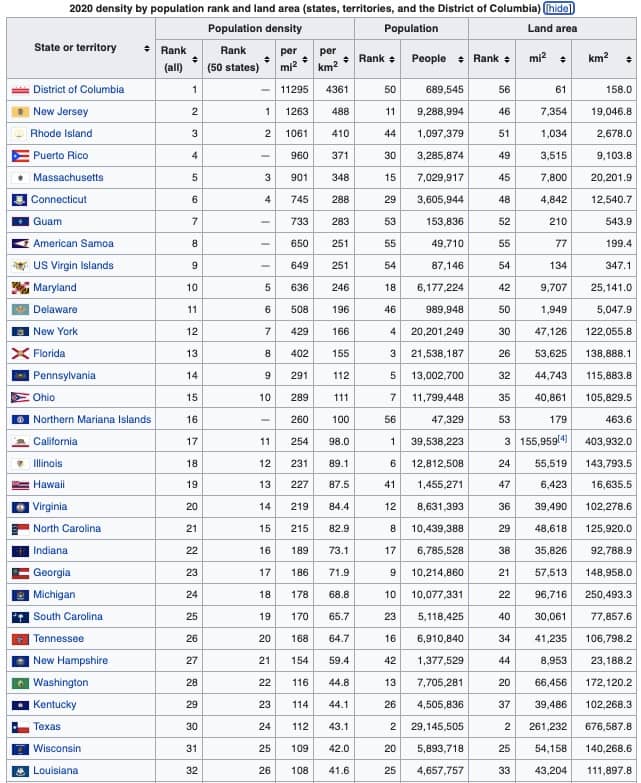Open the South Carolina link
641x783 pixels.
point(68,616)
